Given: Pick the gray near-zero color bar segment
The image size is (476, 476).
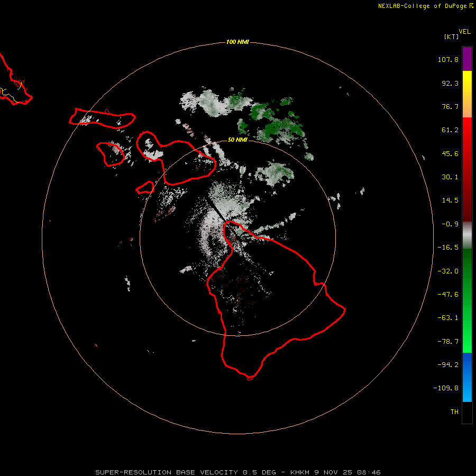Looking at the screenshot, I should (x=467, y=234).
